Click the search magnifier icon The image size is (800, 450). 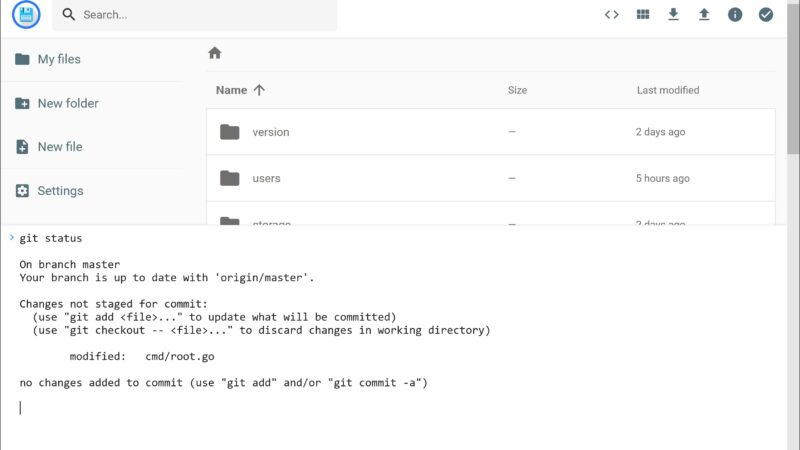(x=68, y=14)
